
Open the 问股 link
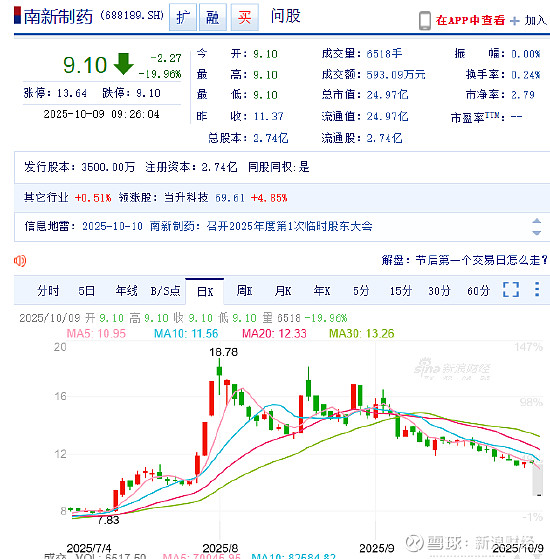coord(286,16)
